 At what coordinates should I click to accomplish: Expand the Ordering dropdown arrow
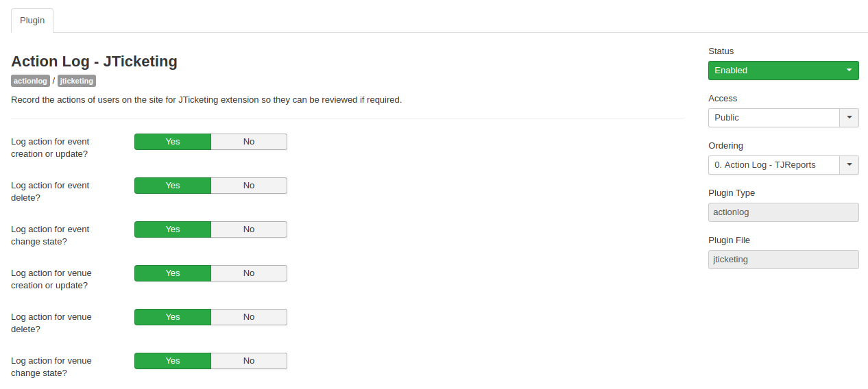click(849, 165)
